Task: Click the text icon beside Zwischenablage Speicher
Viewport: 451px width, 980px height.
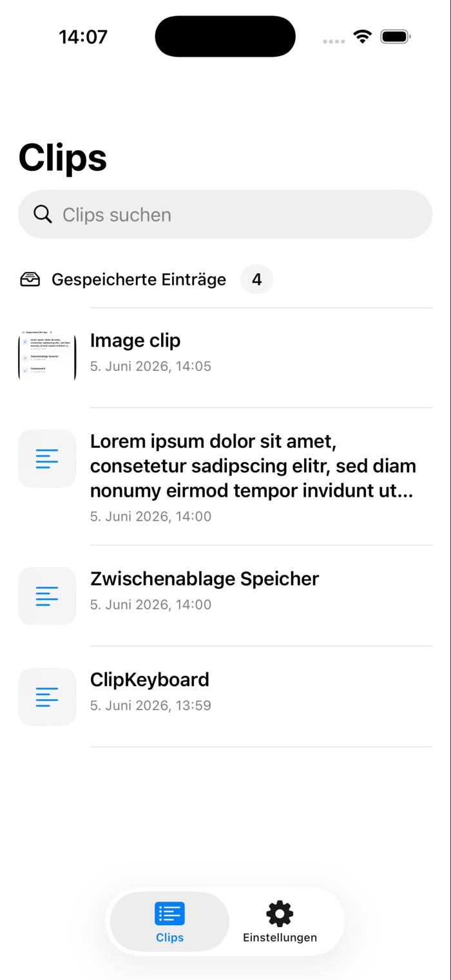Action: [47, 596]
